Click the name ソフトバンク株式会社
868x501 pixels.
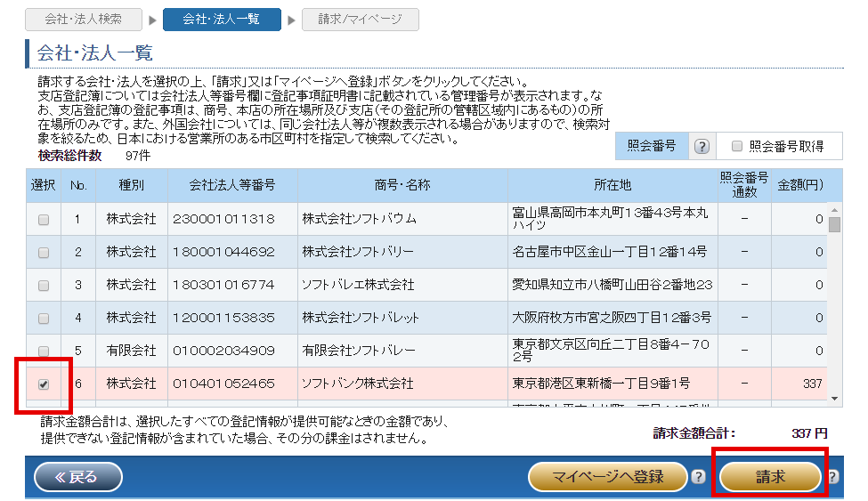tap(358, 384)
